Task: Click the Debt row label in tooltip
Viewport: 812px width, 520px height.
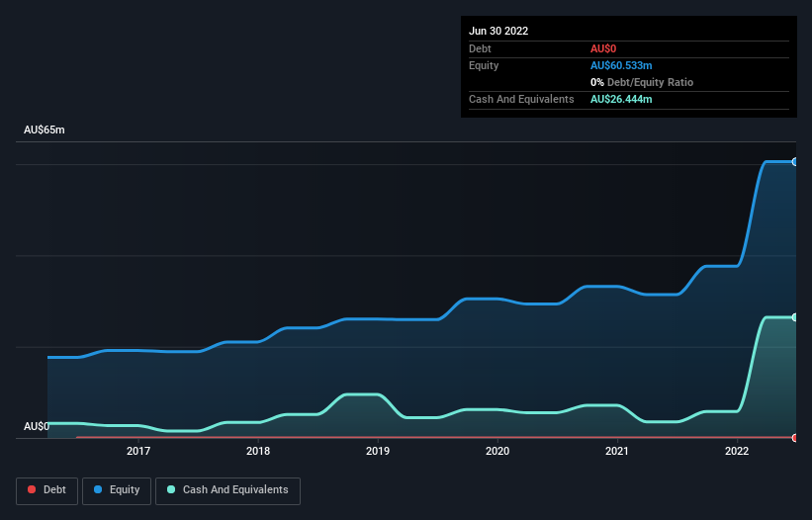Action: click(480, 48)
